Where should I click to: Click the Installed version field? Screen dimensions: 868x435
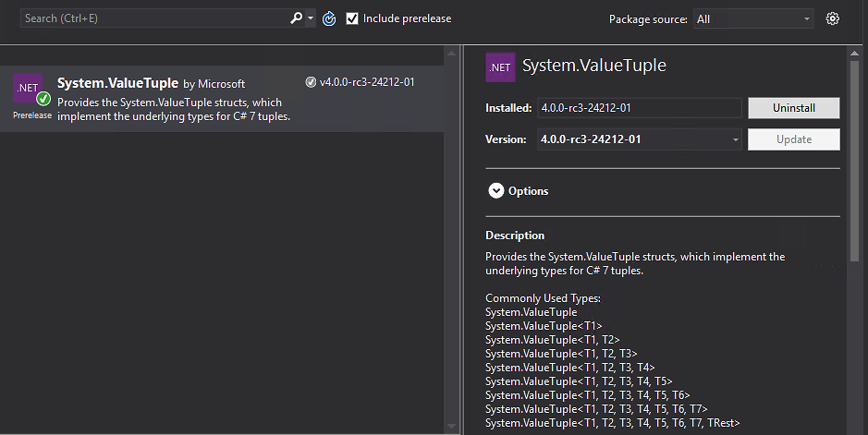pos(640,108)
